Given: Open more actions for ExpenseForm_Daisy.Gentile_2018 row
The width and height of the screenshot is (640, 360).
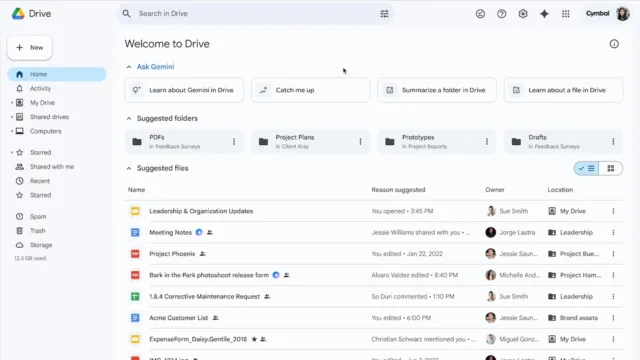Looking at the screenshot, I should [x=613, y=339].
